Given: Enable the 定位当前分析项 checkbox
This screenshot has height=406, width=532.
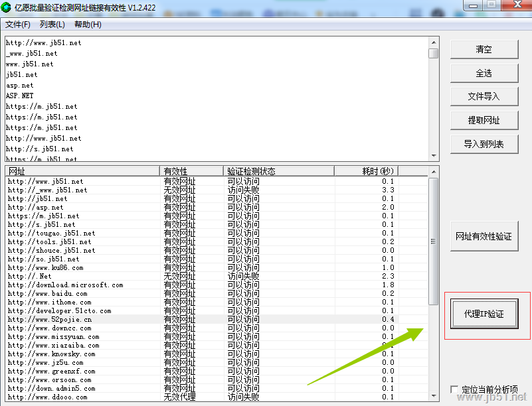Looking at the screenshot, I should pos(455,389).
